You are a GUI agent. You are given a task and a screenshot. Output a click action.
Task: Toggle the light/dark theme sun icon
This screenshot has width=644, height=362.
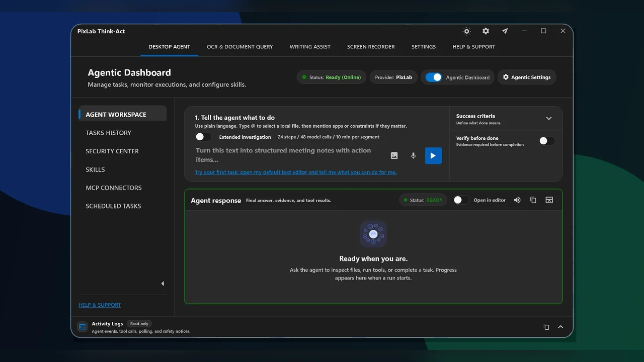(x=466, y=31)
